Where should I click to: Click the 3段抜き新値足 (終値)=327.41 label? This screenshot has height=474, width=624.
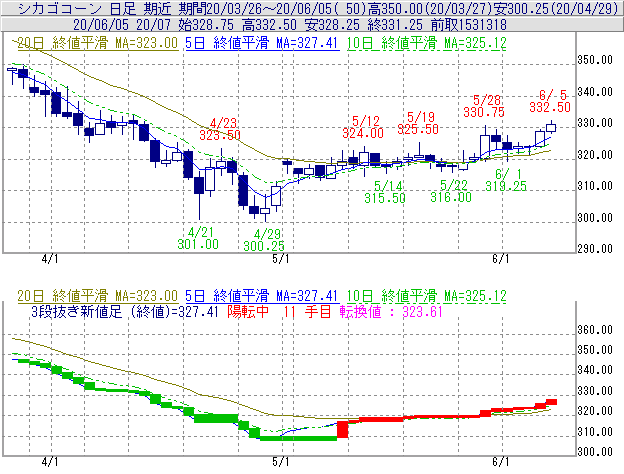125,311
